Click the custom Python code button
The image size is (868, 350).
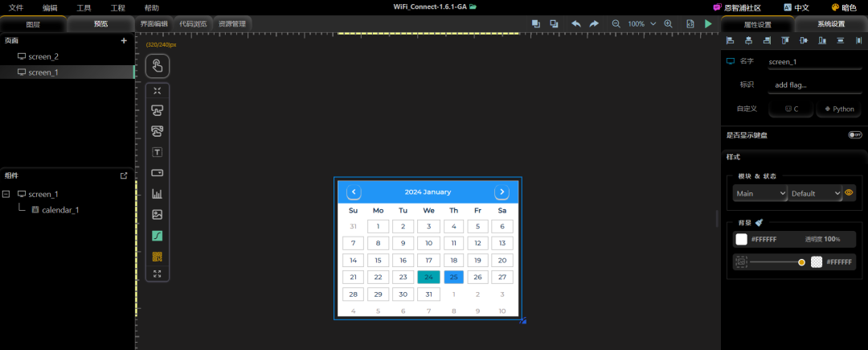[838, 109]
